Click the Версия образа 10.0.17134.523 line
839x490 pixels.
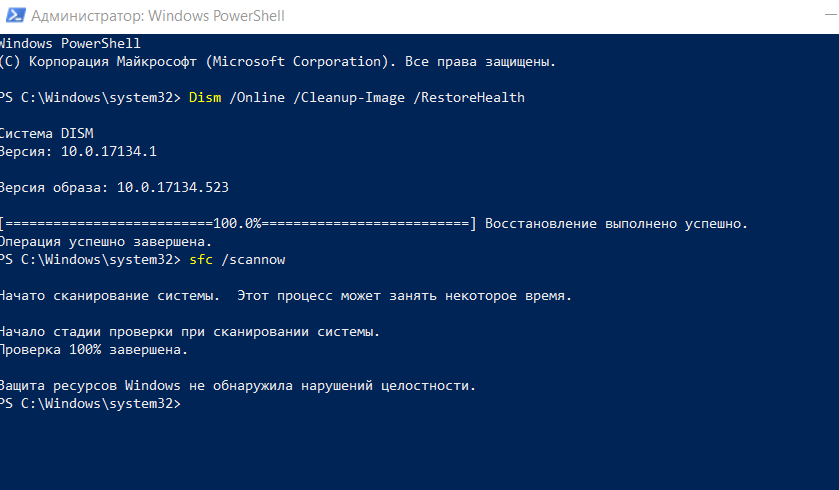[x=114, y=187]
